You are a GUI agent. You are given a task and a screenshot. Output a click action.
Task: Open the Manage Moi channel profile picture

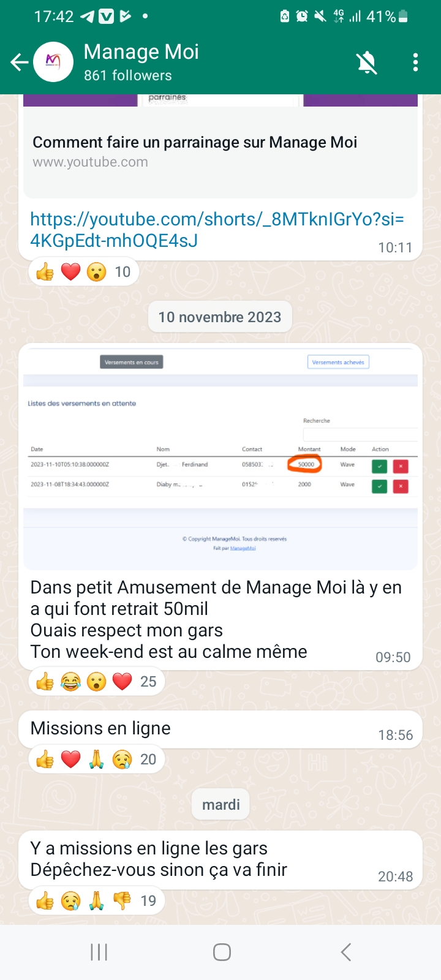(53, 62)
